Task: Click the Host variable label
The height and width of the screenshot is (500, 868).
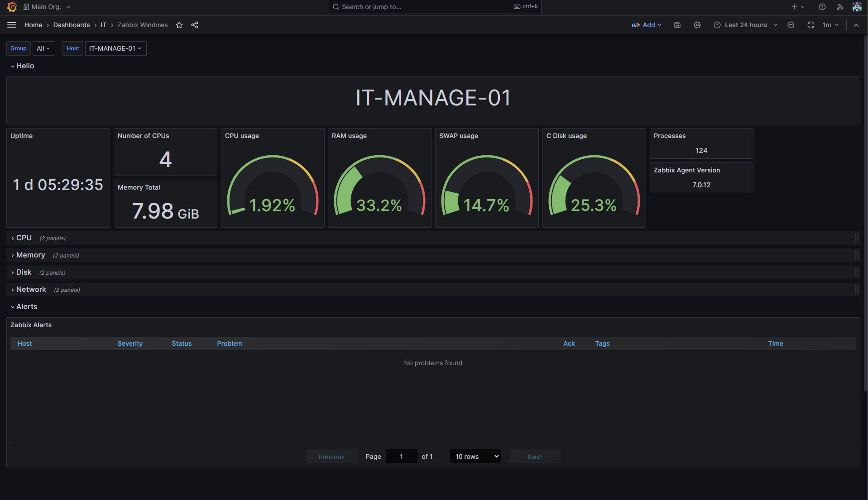Action: [x=73, y=48]
